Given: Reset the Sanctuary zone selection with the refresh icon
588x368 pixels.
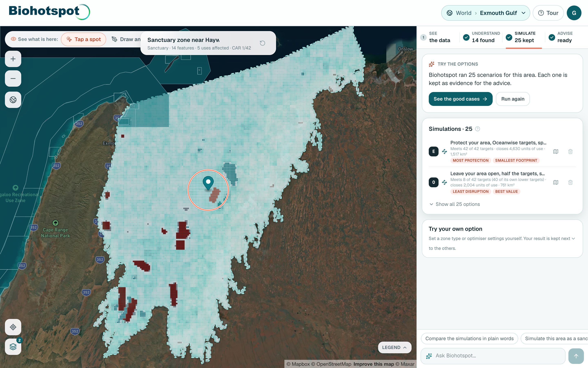Looking at the screenshot, I should 262,43.
